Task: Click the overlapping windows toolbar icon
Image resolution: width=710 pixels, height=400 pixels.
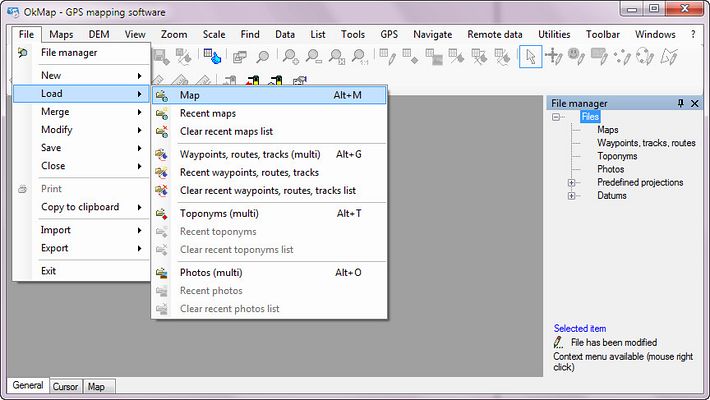Action: 239,57
